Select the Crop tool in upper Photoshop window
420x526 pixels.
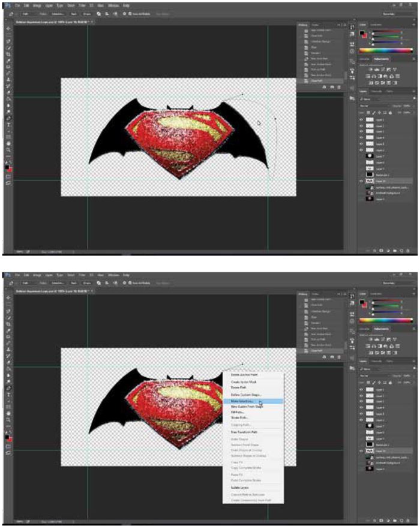8,55
